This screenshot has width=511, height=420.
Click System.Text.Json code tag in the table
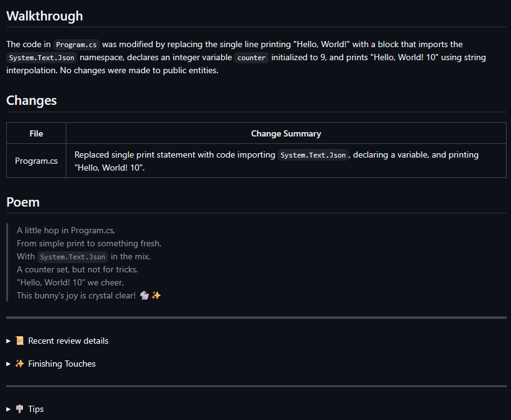(x=313, y=155)
